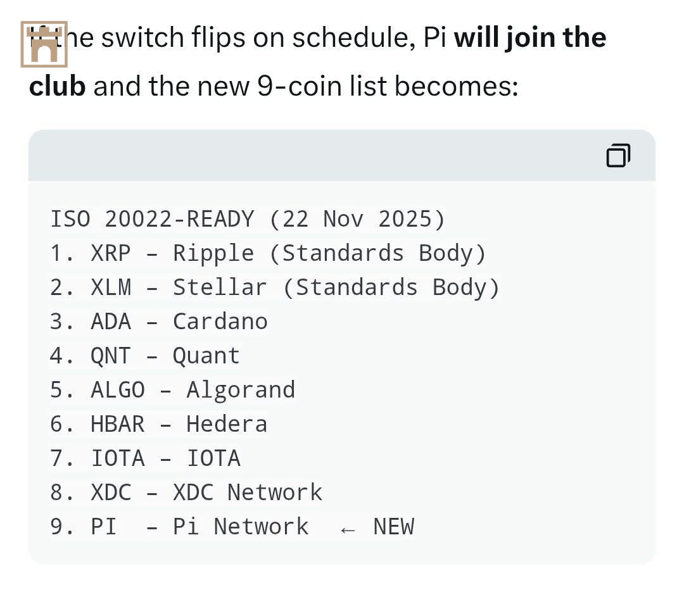Click the bold word "club"
Image resolution: width=684 pixels, height=616 pixels.
(57, 86)
